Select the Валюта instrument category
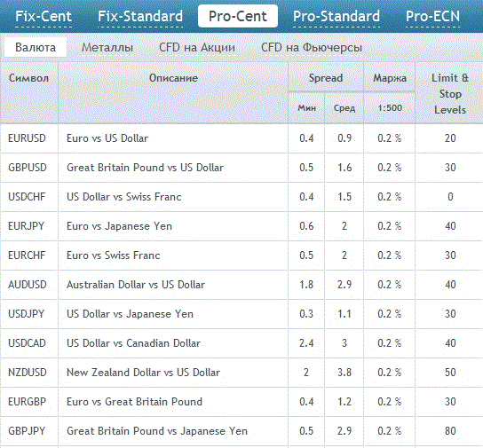This screenshot has width=483, height=448. (36, 47)
